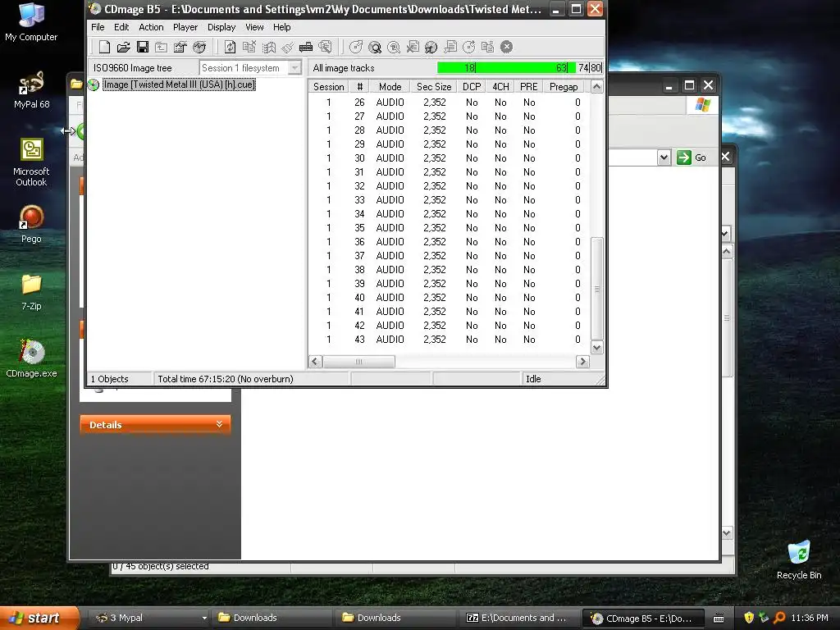
Task: Open the 3 Mypal taskbar group dropdown
Action: pyautogui.click(x=204, y=619)
